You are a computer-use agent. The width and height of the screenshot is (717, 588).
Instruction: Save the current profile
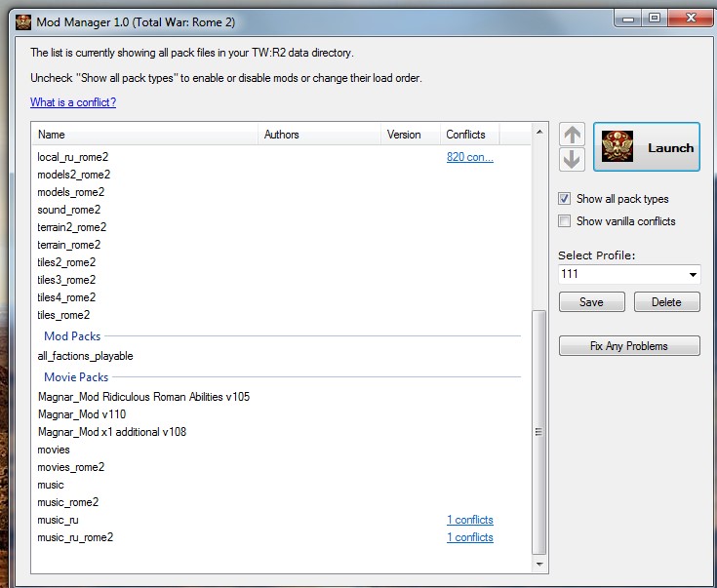point(591,302)
